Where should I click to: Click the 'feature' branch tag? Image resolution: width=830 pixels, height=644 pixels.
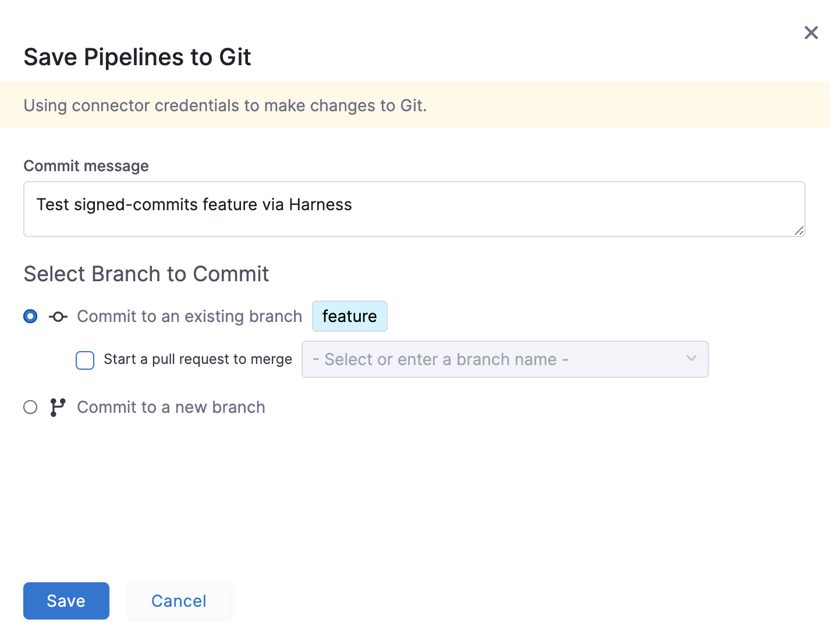pos(349,316)
